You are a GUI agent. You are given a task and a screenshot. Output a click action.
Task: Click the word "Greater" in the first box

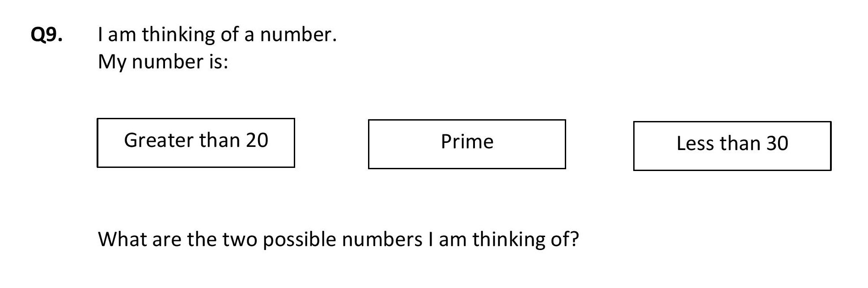(159, 140)
